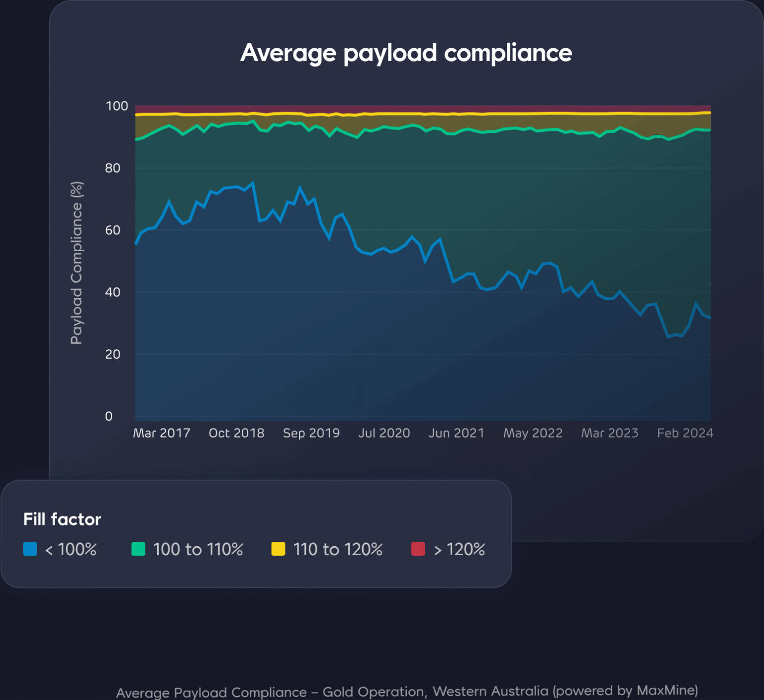Select the 'Feb 2024' x-axis label
Image resolution: width=764 pixels, height=700 pixels.
(x=685, y=433)
